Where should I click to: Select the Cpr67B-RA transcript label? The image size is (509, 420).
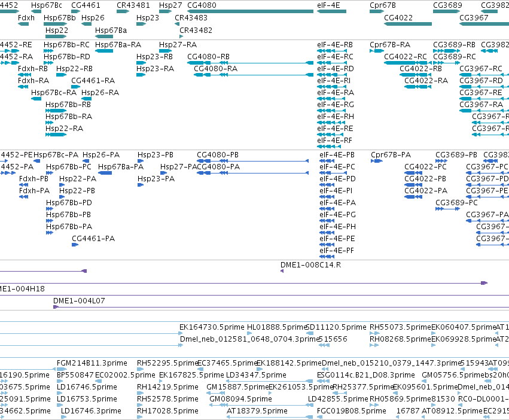point(390,44)
